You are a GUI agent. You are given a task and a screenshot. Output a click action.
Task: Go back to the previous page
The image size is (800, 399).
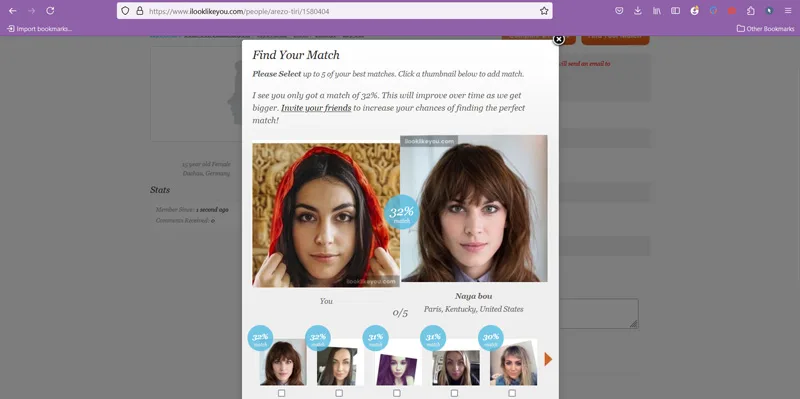[13, 11]
